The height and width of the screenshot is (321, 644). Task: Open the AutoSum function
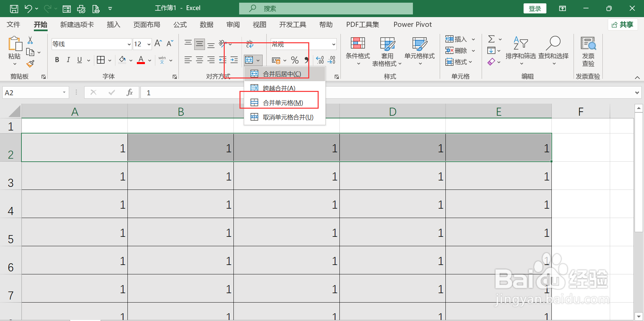[491, 39]
